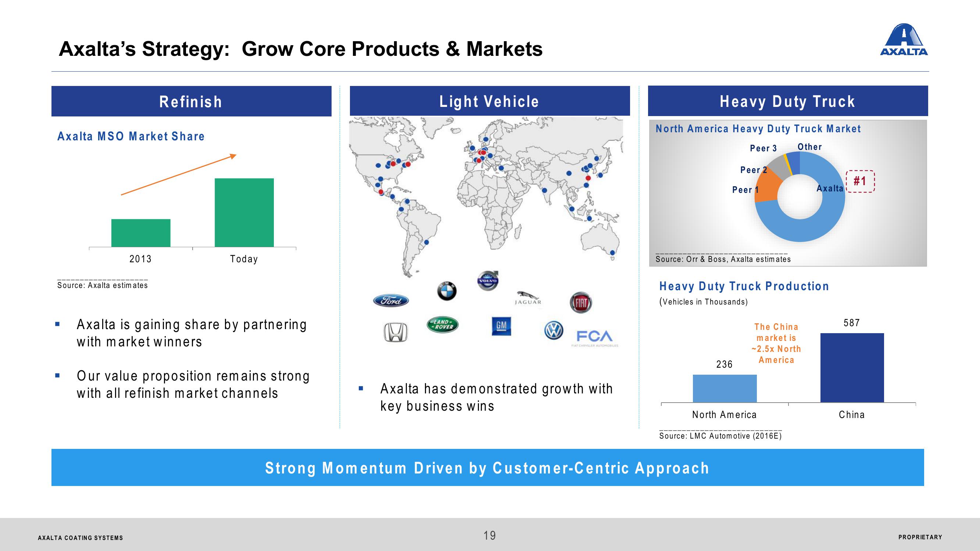Click '(Vehicles in Thousands)' subtitle
980x551 pixels.
click(704, 302)
